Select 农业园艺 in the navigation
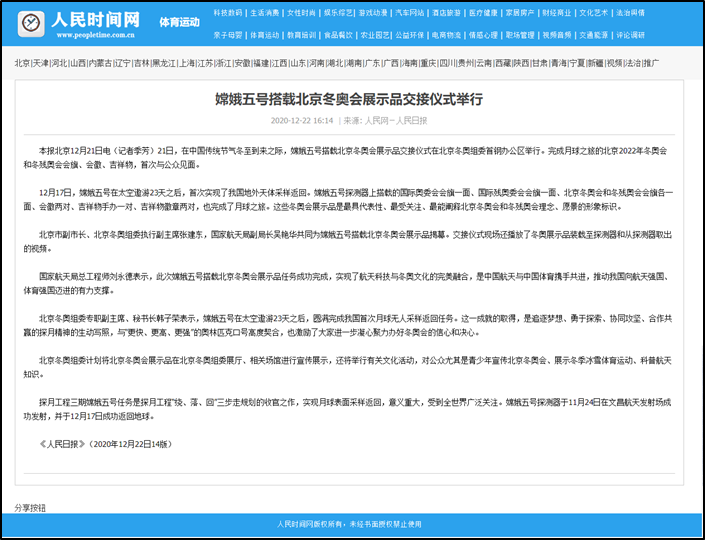Screen dimensions: 705x540 coord(375,35)
